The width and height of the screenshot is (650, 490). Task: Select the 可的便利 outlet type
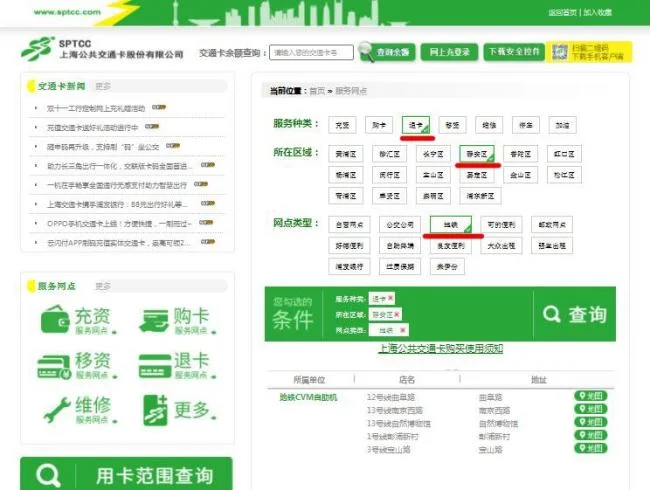[x=501, y=225]
